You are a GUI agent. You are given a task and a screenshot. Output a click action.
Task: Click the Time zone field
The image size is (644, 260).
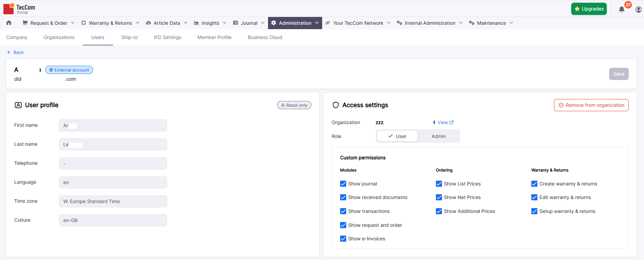click(113, 201)
